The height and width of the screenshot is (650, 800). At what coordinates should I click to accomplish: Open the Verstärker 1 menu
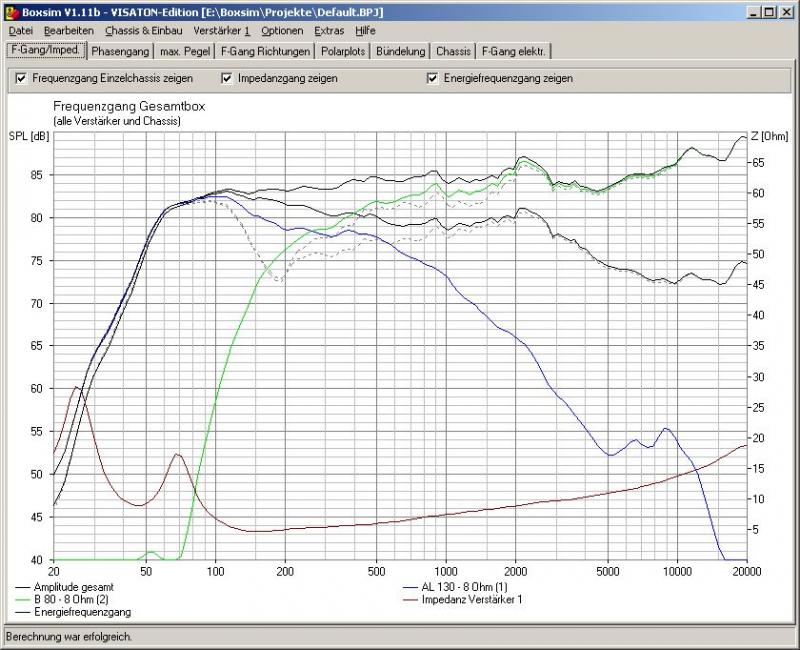tap(221, 31)
